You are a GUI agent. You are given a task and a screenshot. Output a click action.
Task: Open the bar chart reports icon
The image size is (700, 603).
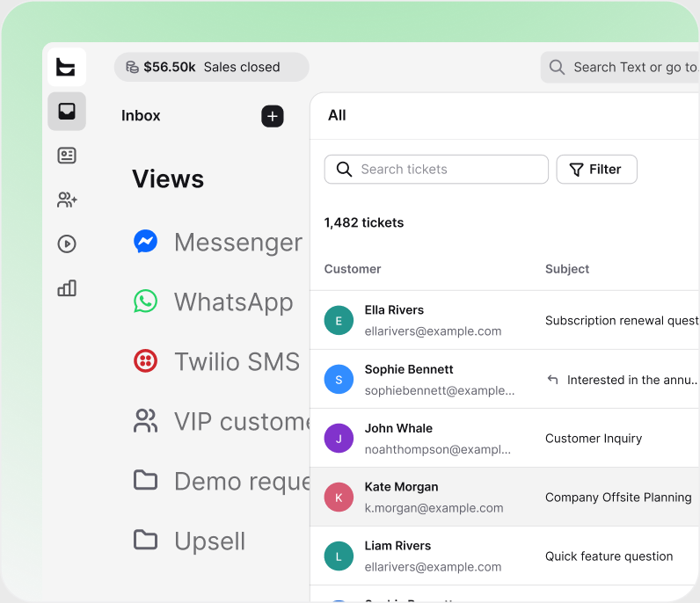(67, 288)
